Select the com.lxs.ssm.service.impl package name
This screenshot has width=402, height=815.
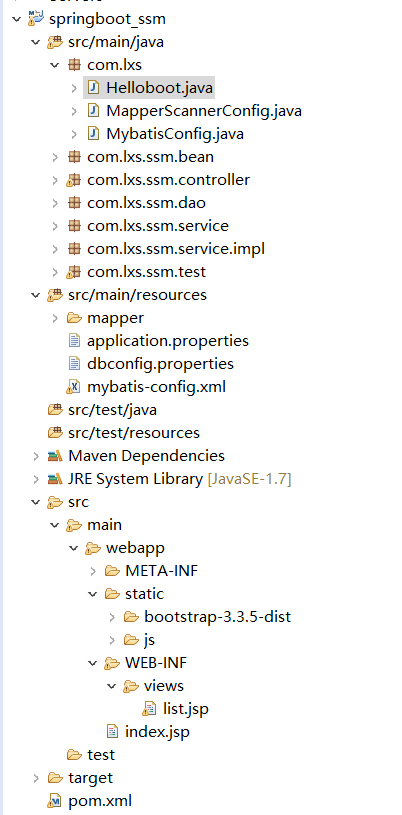tap(176, 249)
